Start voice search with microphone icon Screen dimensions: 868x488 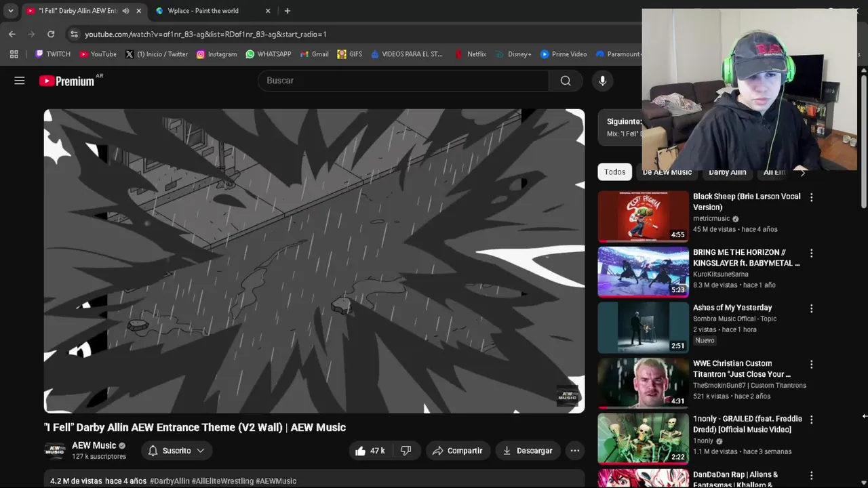click(602, 81)
